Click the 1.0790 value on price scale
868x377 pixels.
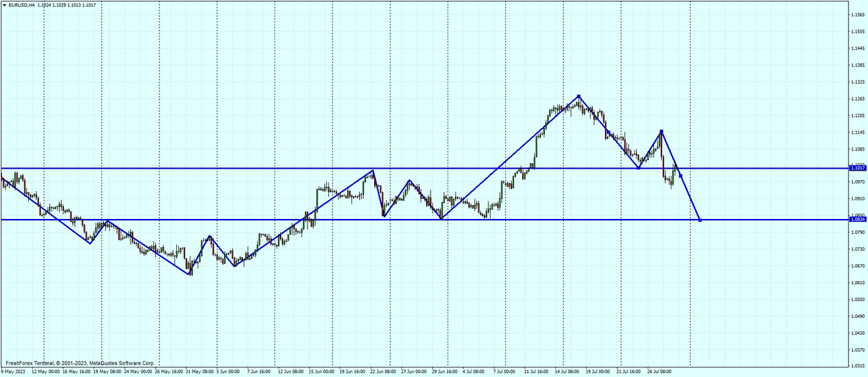(858, 233)
